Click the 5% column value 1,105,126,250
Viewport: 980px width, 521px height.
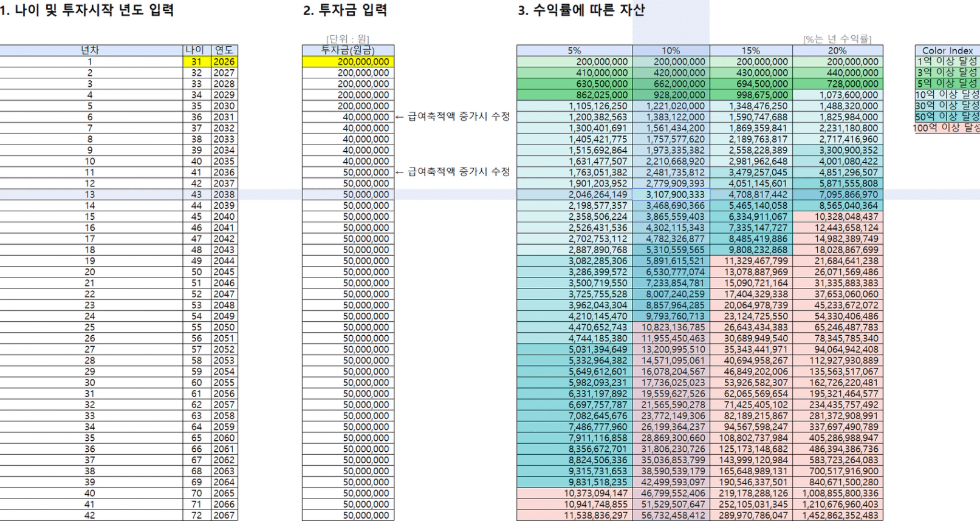click(x=574, y=106)
